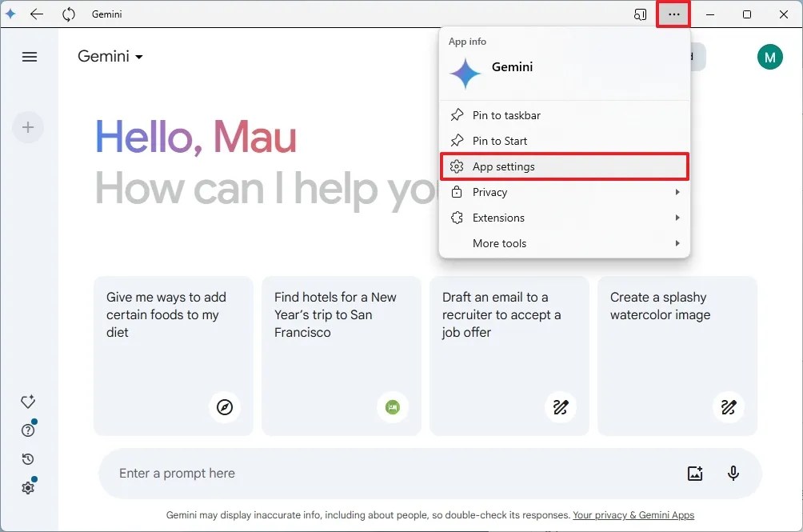Open Your privacy & Gemini Apps link
Screen dimensions: 803x532
click(x=633, y=515)
